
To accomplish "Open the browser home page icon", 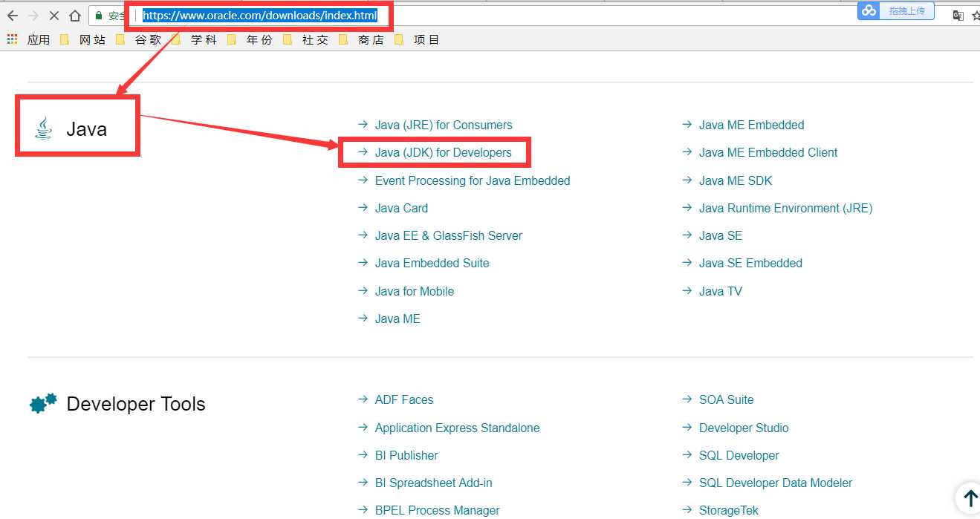I will 75,16.
